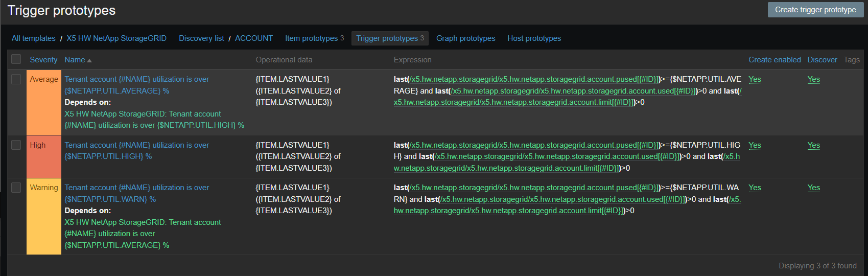Switch to Graph prototypes tab

465,38
